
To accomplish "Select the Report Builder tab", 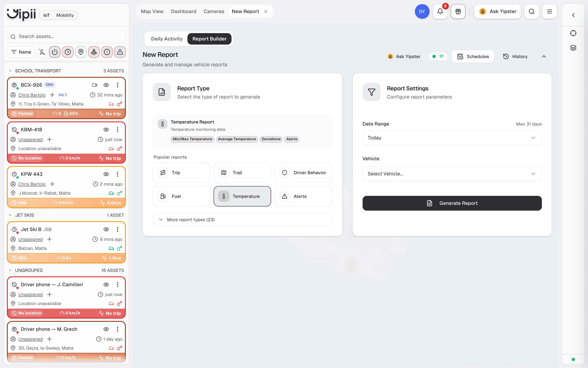I will pyautogui.click(x=209, y=39).
